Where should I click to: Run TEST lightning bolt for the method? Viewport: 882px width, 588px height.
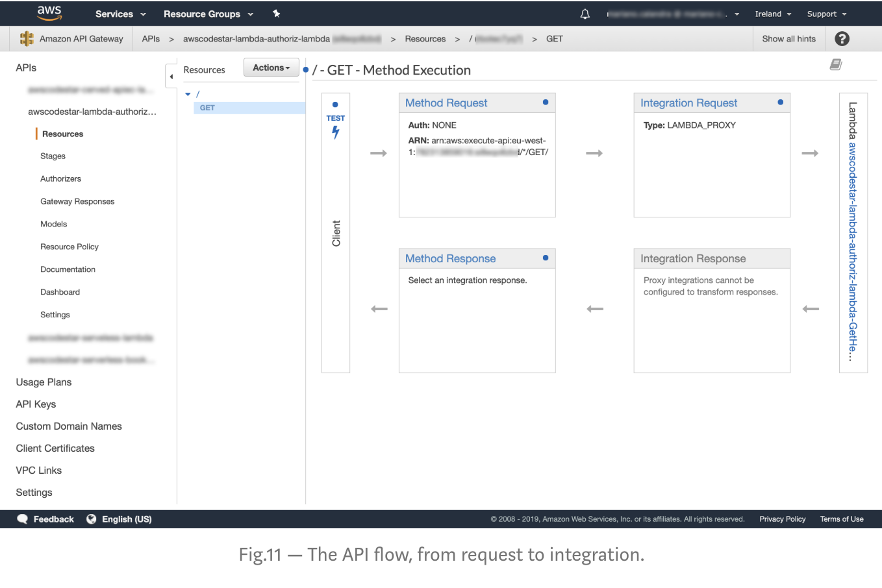336,132
